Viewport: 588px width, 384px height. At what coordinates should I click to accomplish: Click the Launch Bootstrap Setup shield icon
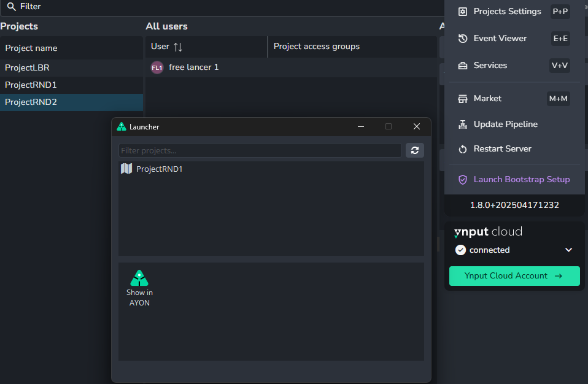coord(463,180)
